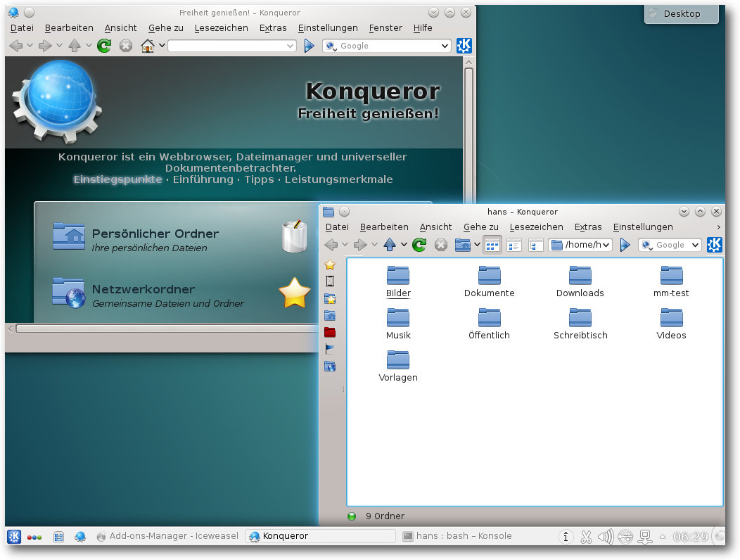The image size is (740, 560).
Task: Expand the hidden menus chevron after Einstellungen
Action: click(718, 227)
